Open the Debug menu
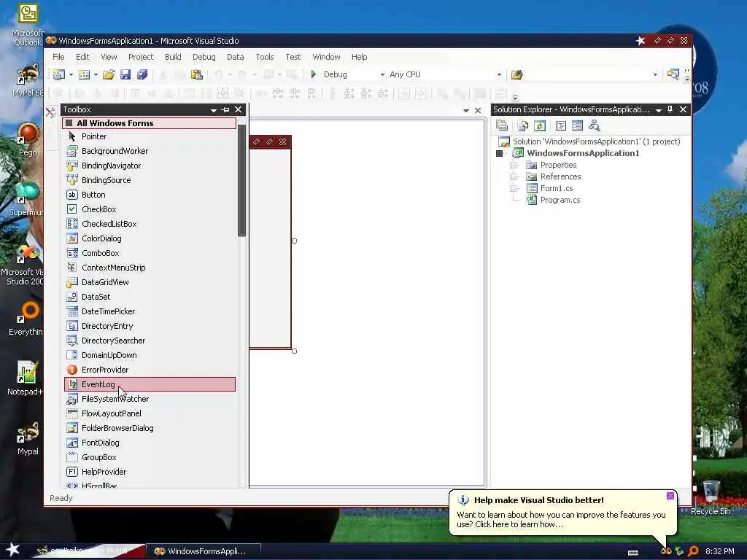This screenshot has width=747, height=560. pyautogui.click(x=204, y=57)
